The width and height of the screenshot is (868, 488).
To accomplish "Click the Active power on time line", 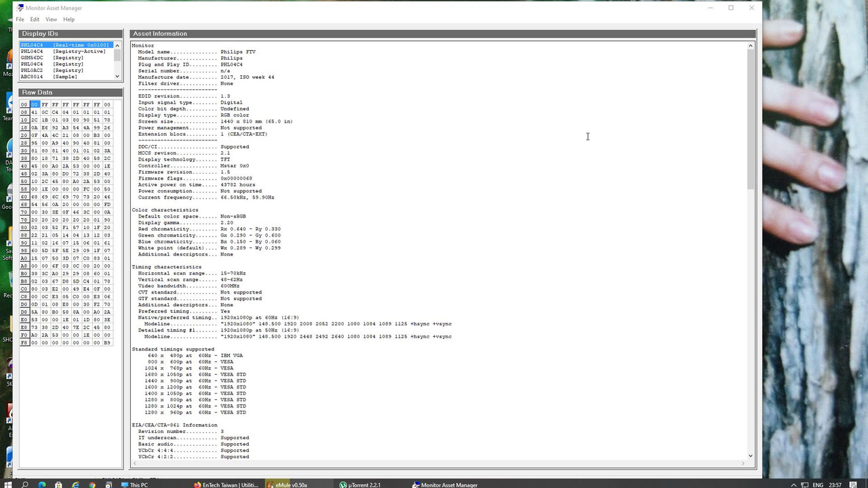I will click(197, 184).
